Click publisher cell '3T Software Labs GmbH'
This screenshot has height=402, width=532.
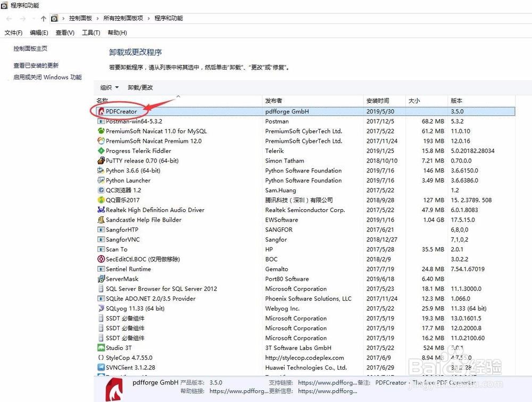pos(298,348)
